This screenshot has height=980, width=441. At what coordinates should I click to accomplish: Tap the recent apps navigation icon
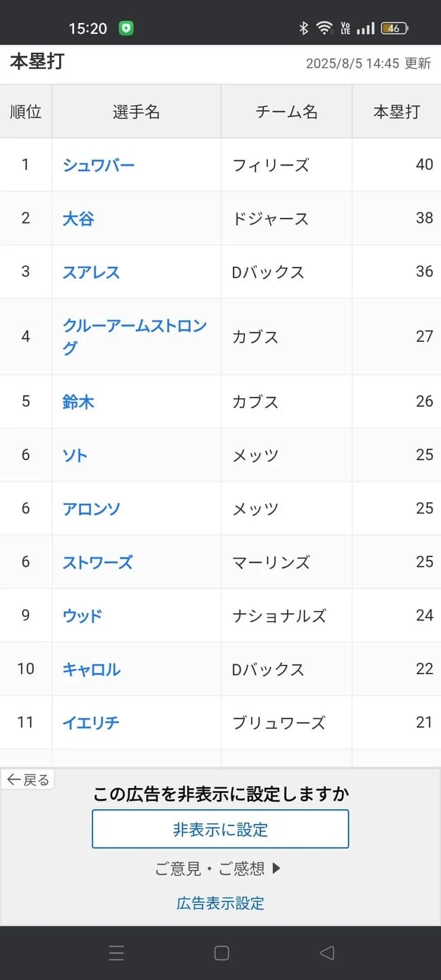117,953
